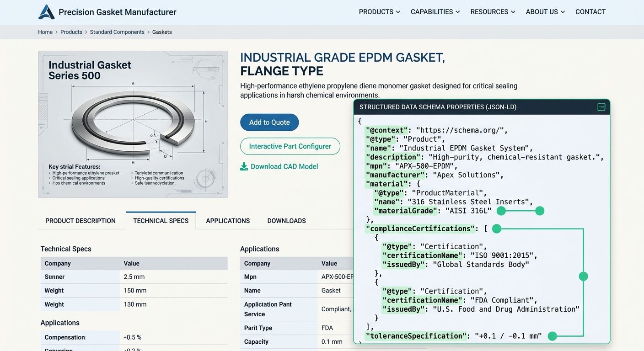644x351 pixels.
Task: Click the Technical Specs section heading
Action: click(x=66, y=249)
